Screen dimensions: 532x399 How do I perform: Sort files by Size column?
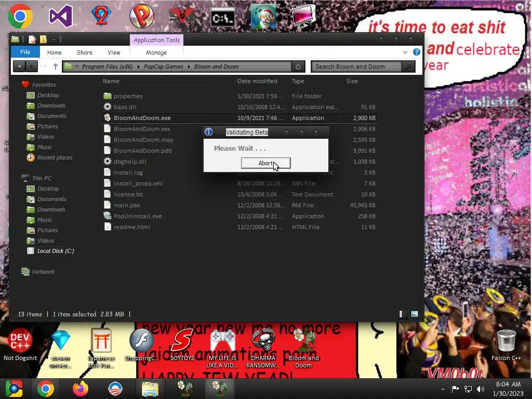(352, 81)
